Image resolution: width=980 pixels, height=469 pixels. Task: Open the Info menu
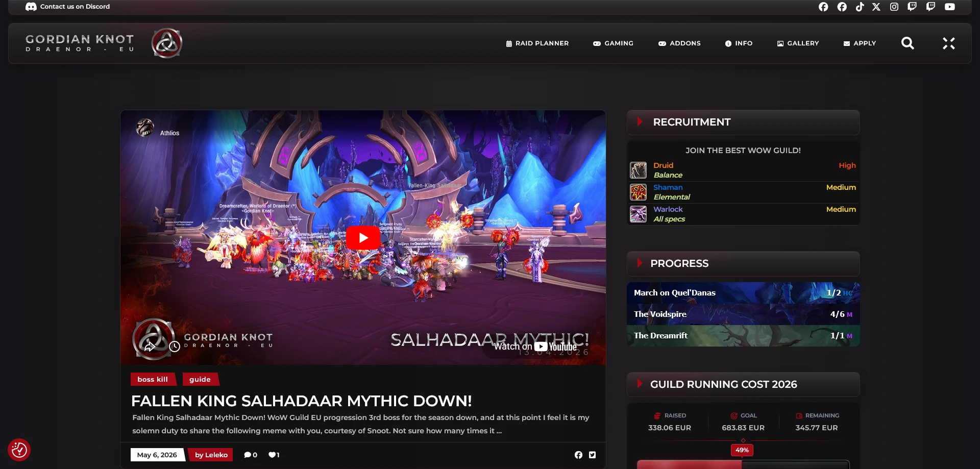coord(739,43)
